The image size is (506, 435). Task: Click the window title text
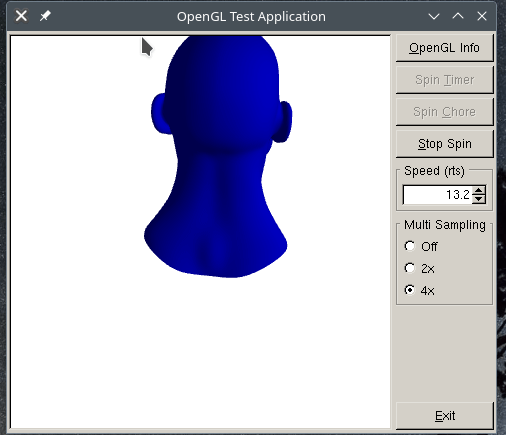tap(251, 16)
